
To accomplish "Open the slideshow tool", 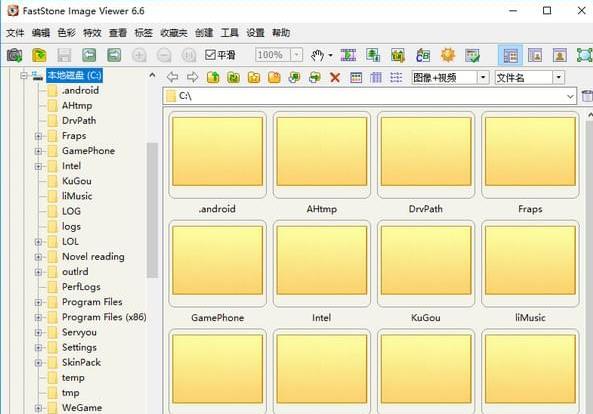I will (x=348, y=55).
